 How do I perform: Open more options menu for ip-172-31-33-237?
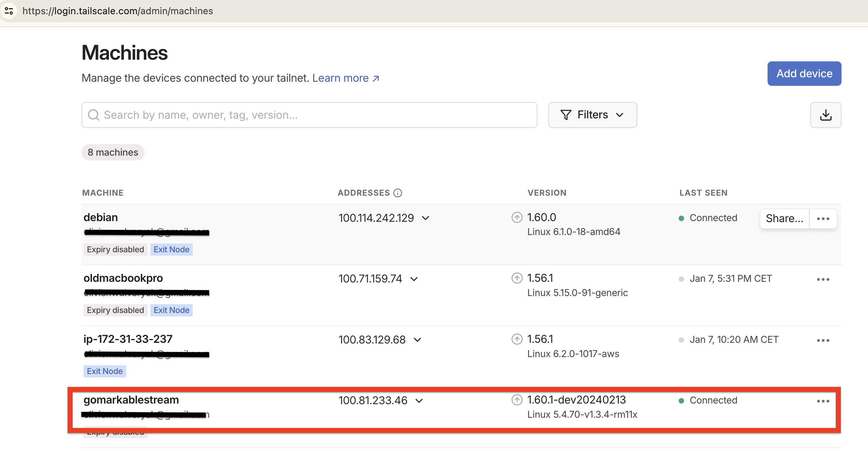coord(823,340)
